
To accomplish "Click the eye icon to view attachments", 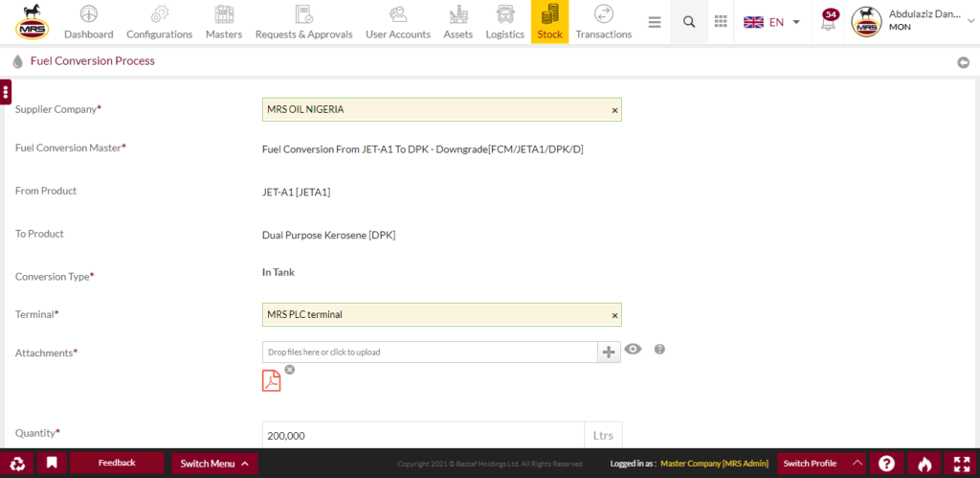I will [634, 349].
